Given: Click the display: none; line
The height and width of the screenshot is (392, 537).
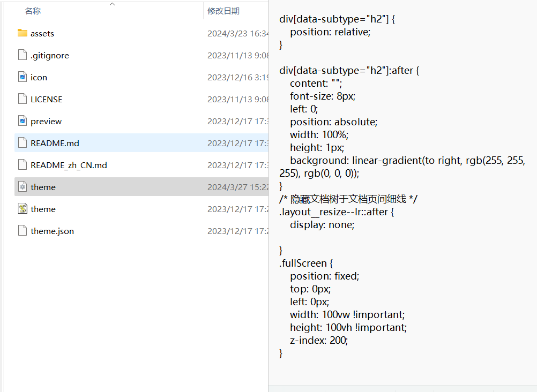Looking at the screenshot, I should coord(322,224).
